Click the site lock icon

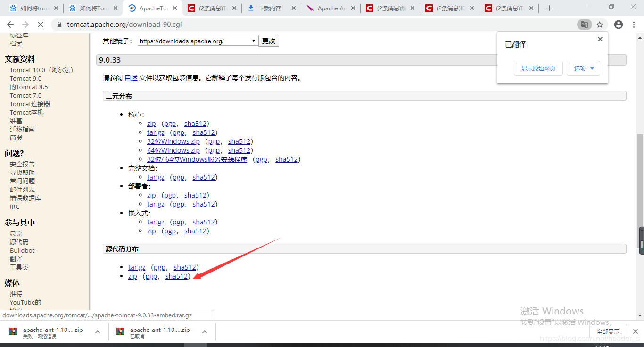click(x=59, y=25)
